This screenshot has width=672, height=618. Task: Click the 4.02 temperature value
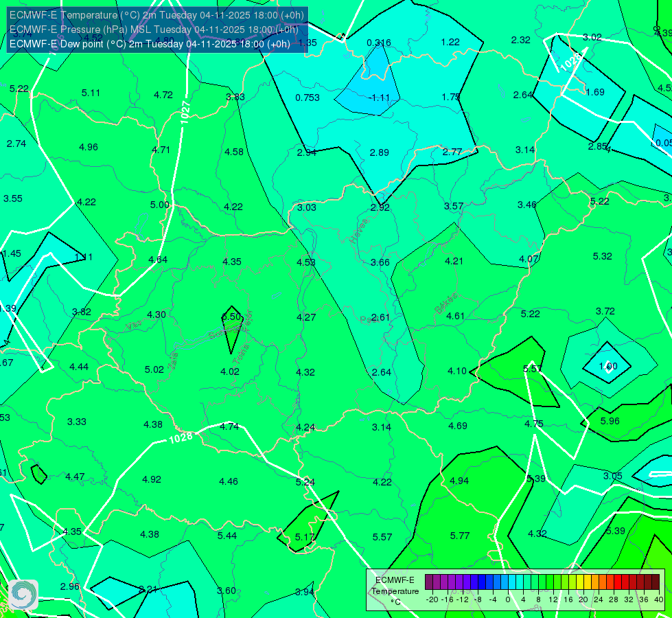point(230,371)
